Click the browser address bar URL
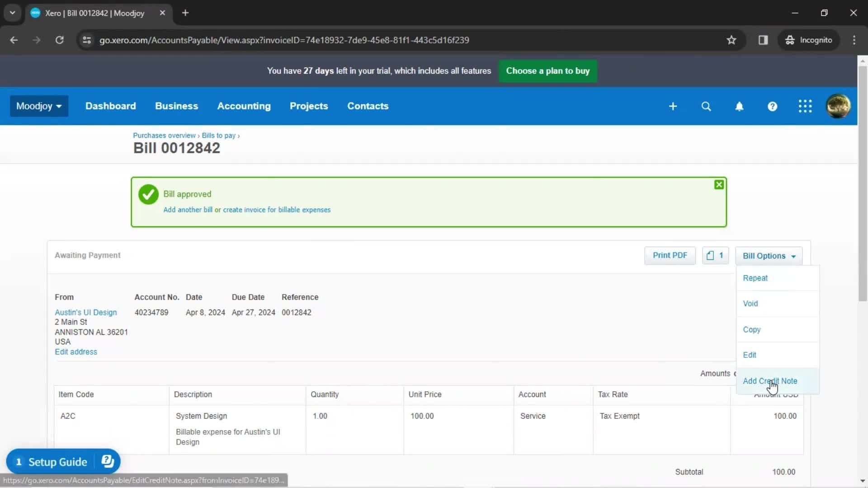The height and width of the screenshot is (488, 868). coord(284,40)
